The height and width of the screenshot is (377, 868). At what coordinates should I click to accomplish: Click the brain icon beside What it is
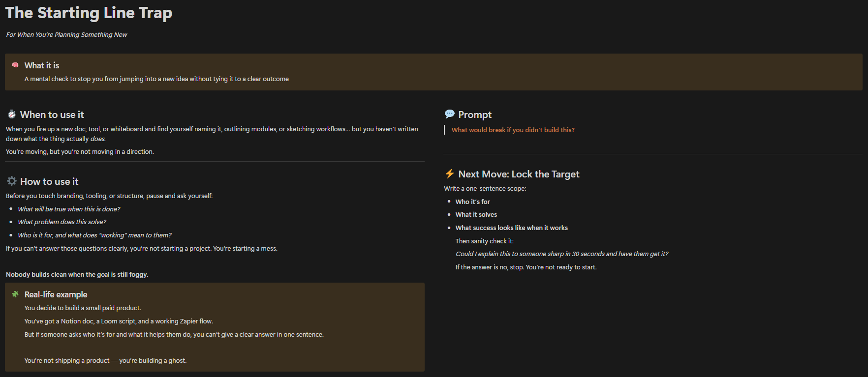tap(15, 65)
